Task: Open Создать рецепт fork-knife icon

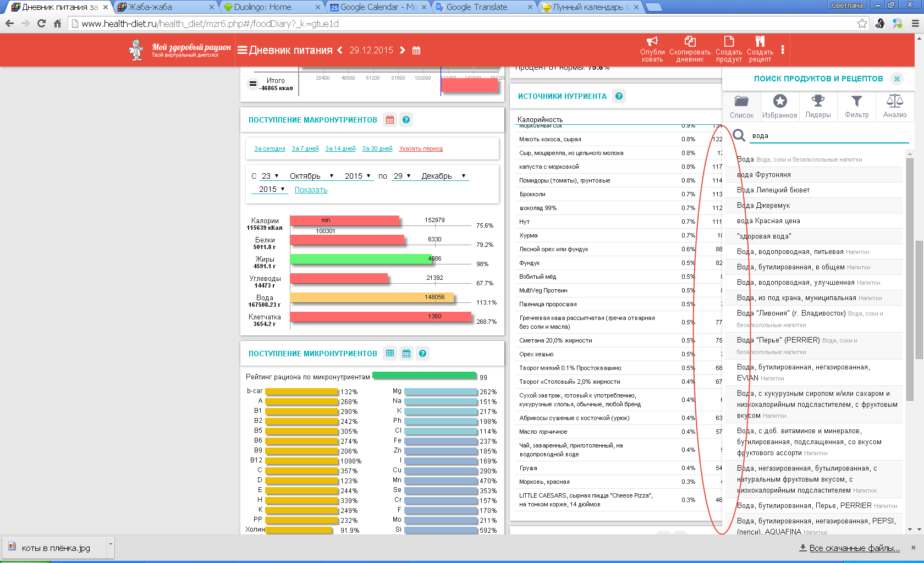Action: point(760,42)
